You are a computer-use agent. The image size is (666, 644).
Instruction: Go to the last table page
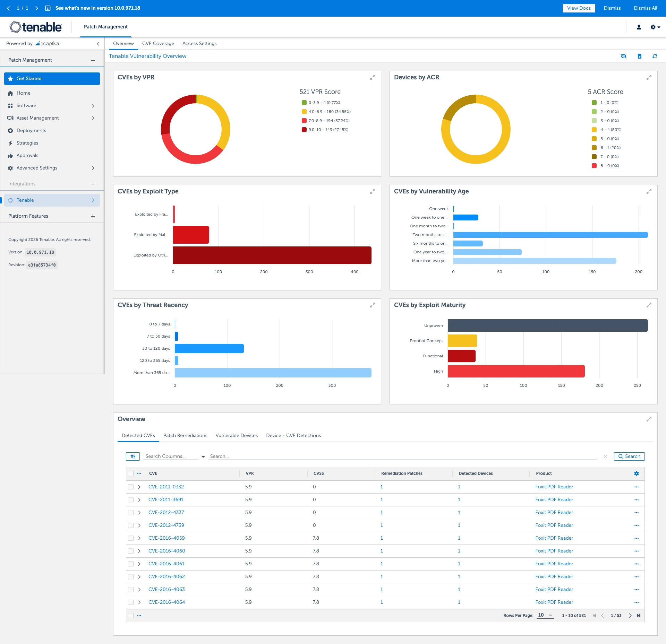[638, 616]
